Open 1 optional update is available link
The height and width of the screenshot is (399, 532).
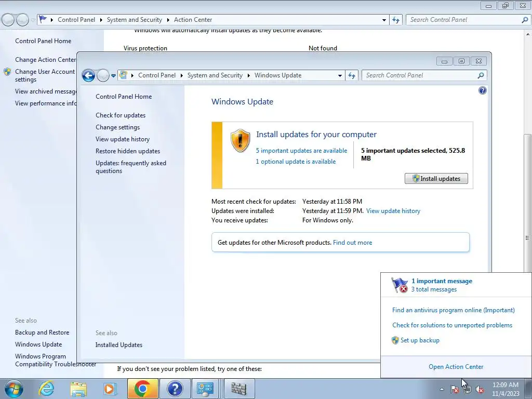tap(296, 162)
